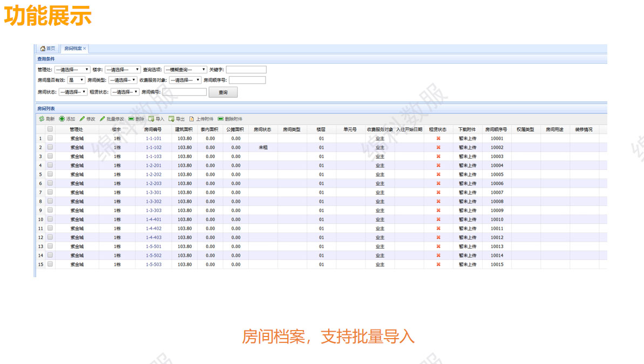Click red X lease status for room 1-2-203
Viewport: 644px width, 364px height.
[438, 184]
